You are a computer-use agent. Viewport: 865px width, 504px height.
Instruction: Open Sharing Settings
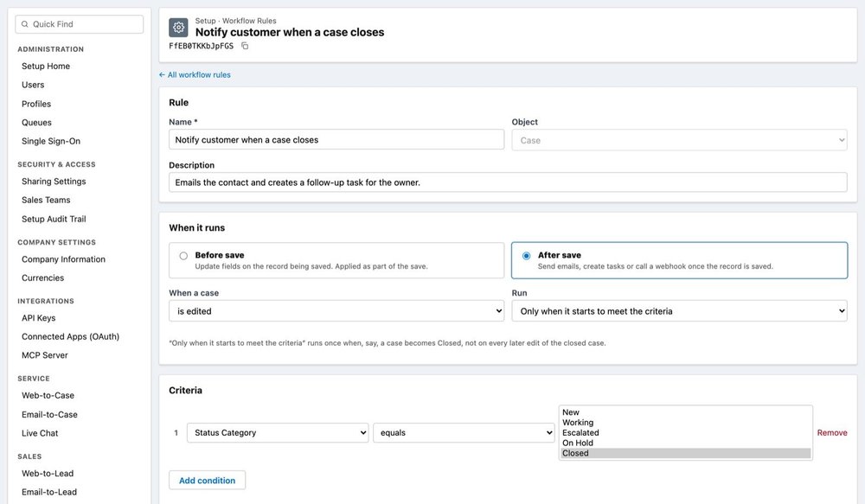[x=54, y=182]
